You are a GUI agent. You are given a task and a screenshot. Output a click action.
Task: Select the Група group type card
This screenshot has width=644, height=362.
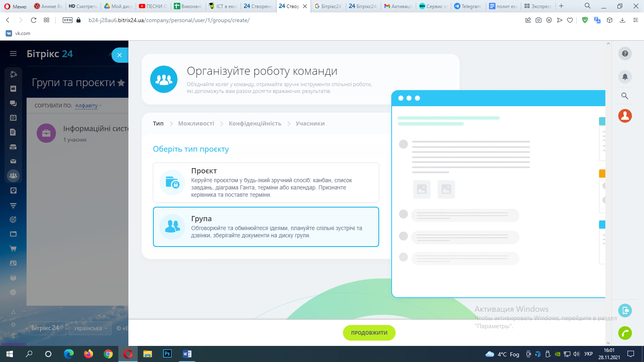coord(266,227)
